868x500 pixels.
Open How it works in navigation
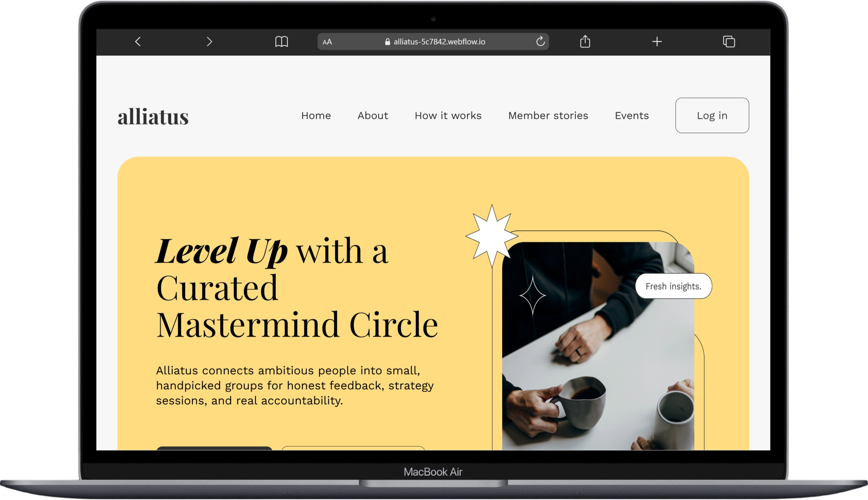pyautogui.click(x=448, y=115)
